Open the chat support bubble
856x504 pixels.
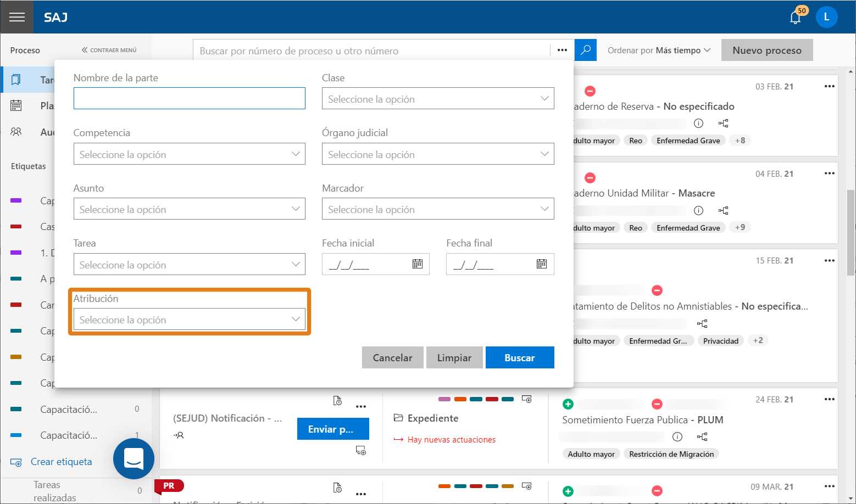pos(134,459)
